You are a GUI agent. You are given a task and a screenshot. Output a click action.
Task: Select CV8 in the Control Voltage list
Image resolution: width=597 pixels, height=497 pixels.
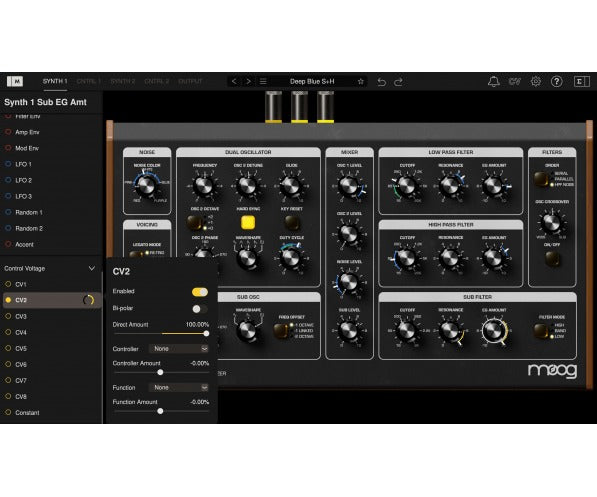point(51,396)
